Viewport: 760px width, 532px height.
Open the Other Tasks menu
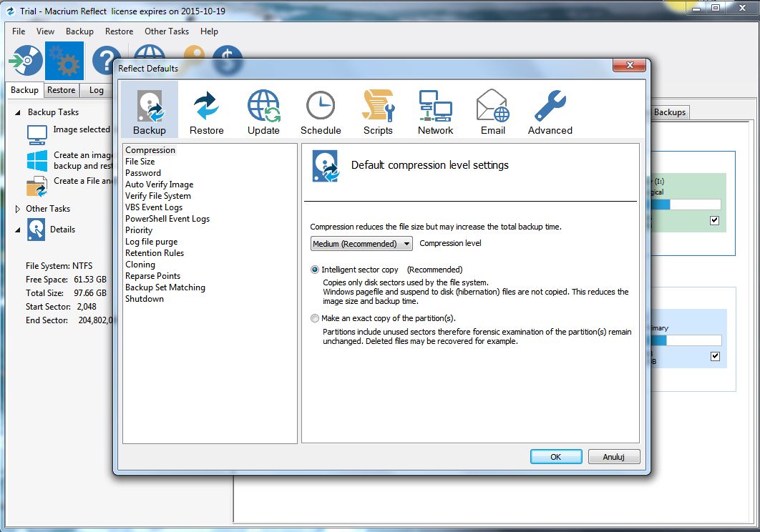[x=167, y=31]
